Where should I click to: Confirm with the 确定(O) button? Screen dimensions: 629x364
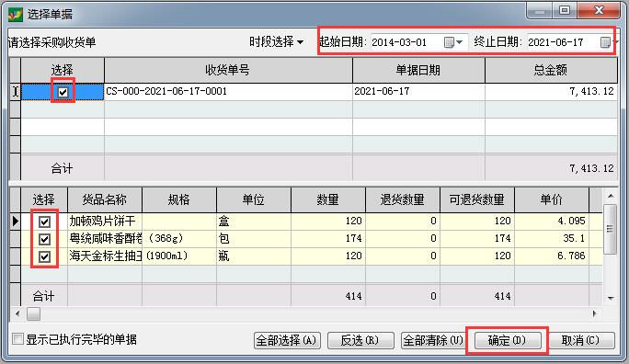pos(507,341)
